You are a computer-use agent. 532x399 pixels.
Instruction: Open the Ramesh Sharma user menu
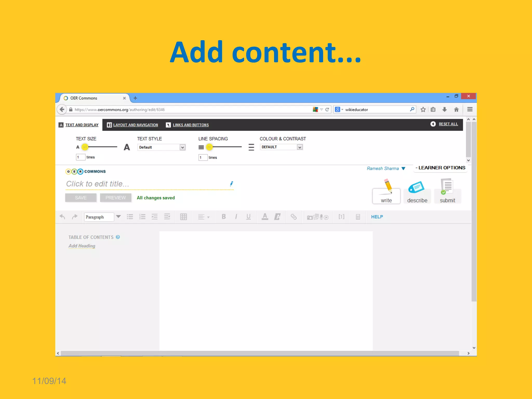386,169
